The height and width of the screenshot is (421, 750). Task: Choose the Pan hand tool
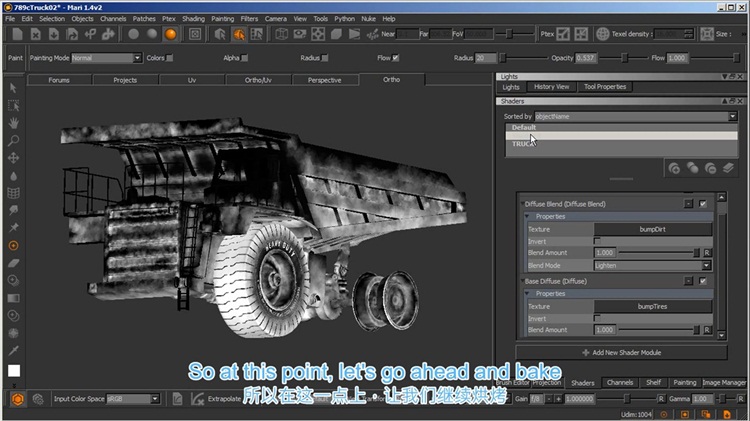coord(14,123)
